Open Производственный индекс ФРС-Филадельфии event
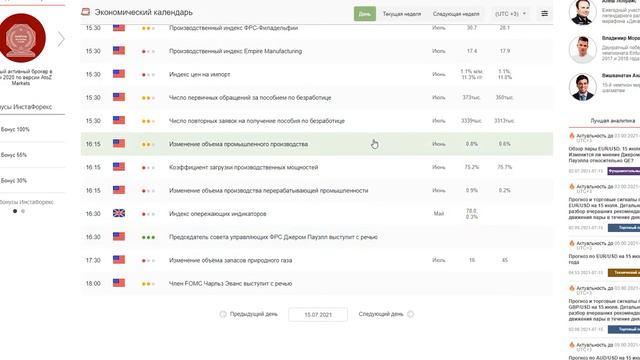This screenshot has height=360, width=640. [x=233, y=28]
